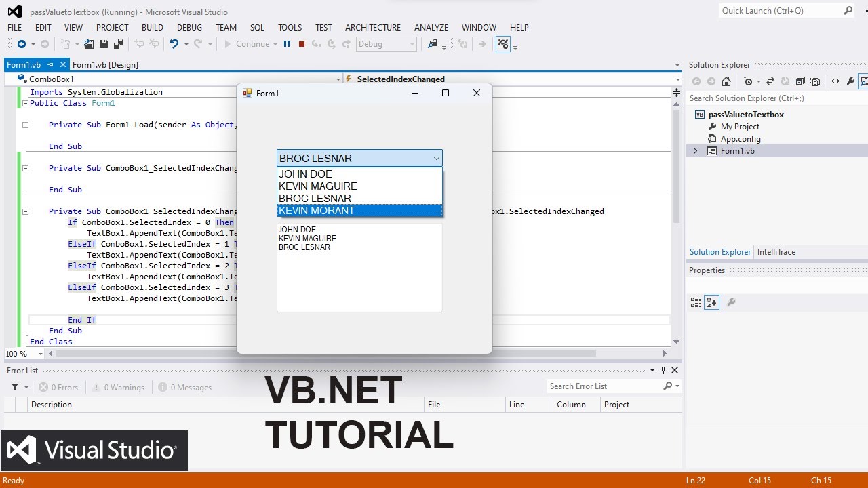Open the SelectedIndexChanged method dropdown

tap(677, 79)
